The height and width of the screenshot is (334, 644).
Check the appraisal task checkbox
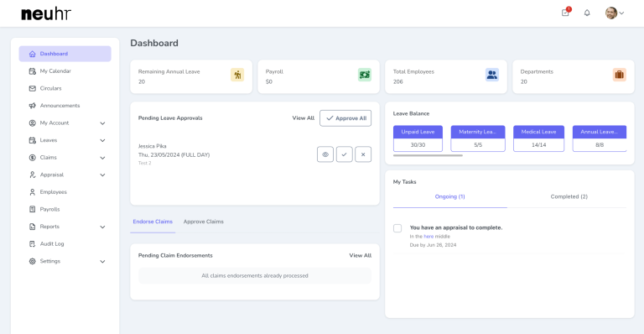click(x=397, y=228)
